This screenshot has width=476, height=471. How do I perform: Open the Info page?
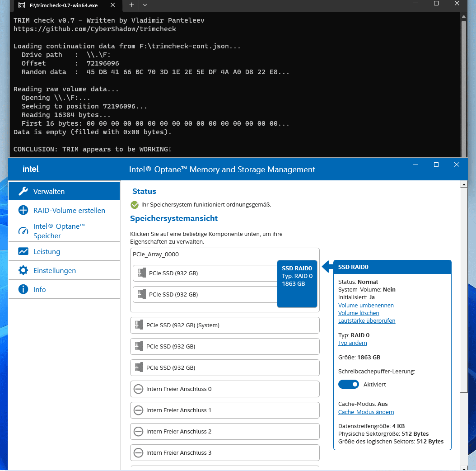64,289
